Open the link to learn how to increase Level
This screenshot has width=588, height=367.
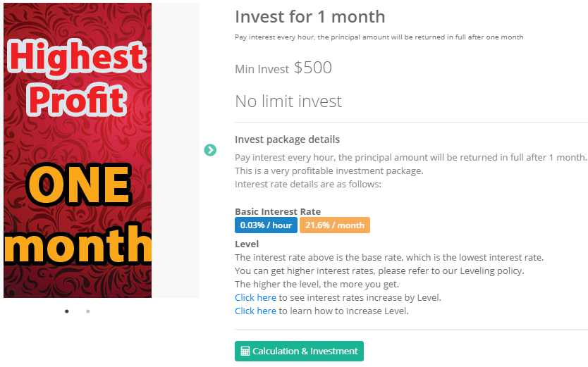(255, 311)
